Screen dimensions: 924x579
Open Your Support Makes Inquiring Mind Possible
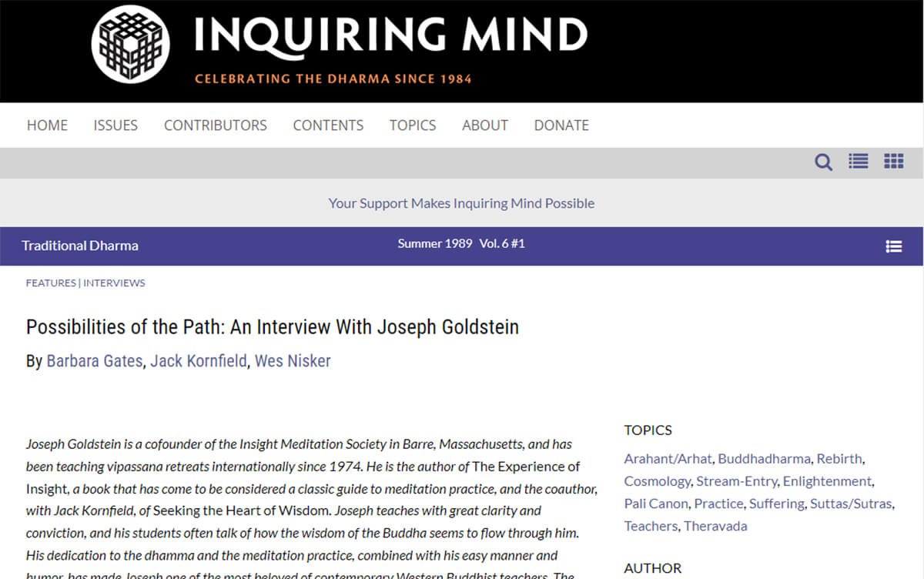461,203
